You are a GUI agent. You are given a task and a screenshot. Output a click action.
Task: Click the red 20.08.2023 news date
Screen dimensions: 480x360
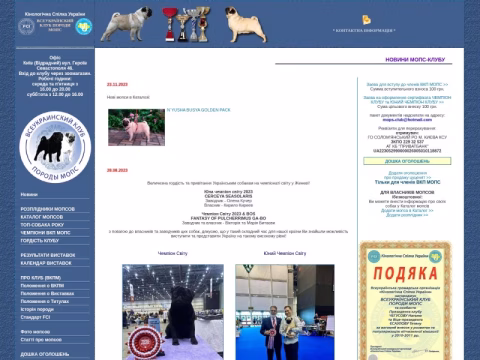click(117, 170)
